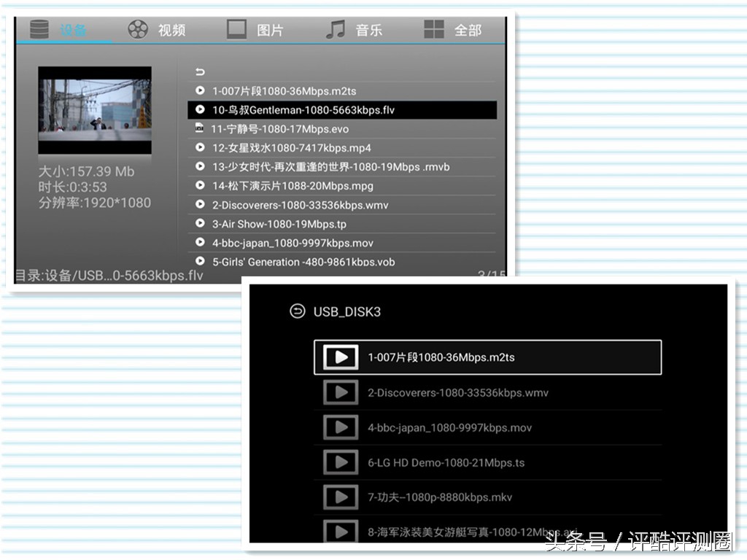Select 10-鸟叔Gentleman-1080-5663kbps.flv file
The image size is (747, 560).
tap(342, 110)
